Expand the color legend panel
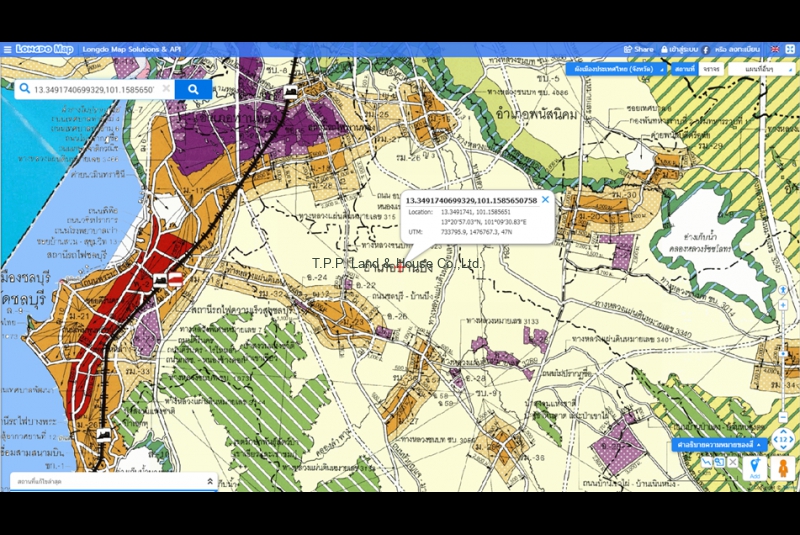Image resolution: width=800 pixels, height=535 pixels. (719, 444)
